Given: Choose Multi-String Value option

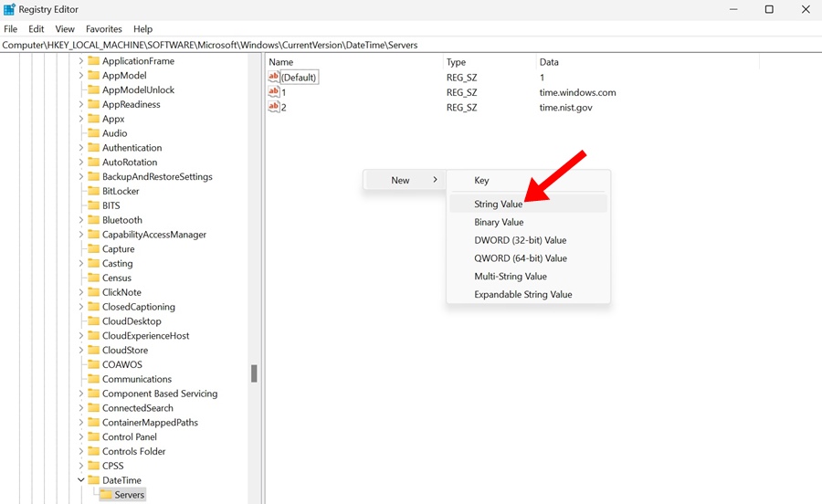Looking at the screenshot, I should (x=529, y=276).
